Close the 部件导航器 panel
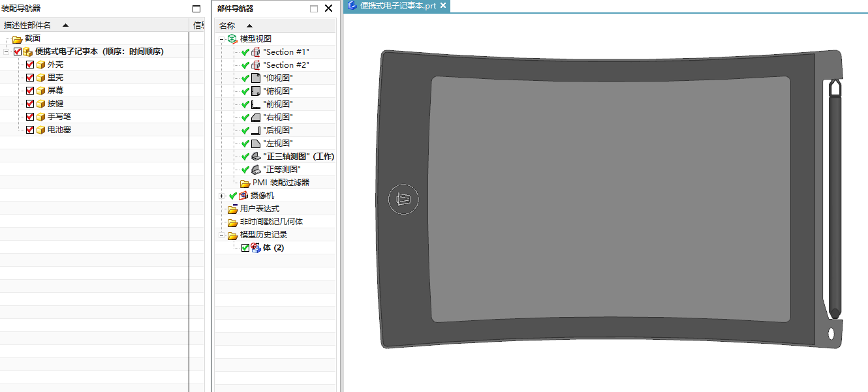This screenshot has height=392, width=868. [x=329, y=8]
